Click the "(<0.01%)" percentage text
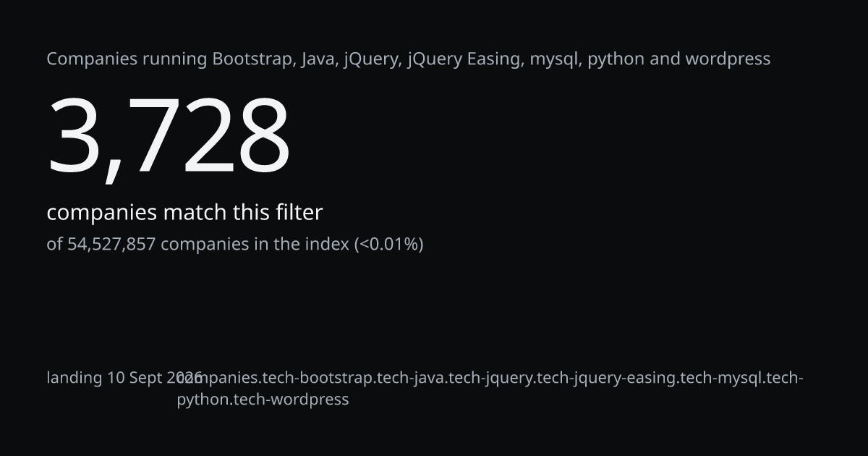 [x=388, y=244]
